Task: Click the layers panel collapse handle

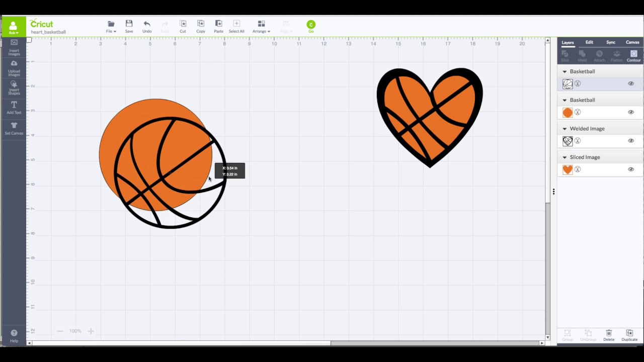Action: point(553,192)
